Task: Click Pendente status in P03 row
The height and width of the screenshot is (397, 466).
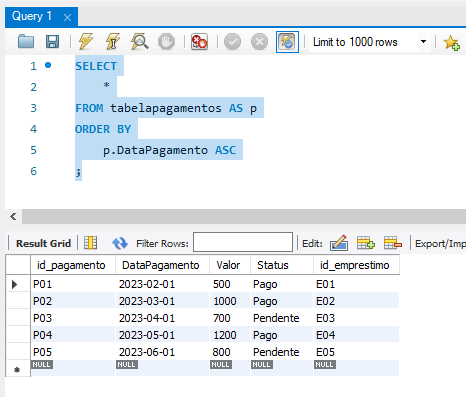Action: (282, 318)
